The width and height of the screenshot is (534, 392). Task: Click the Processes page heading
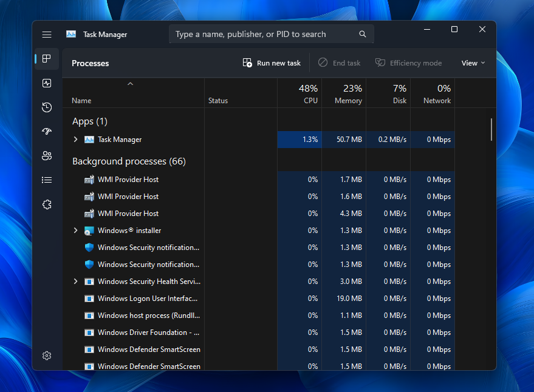pos(91,63)
